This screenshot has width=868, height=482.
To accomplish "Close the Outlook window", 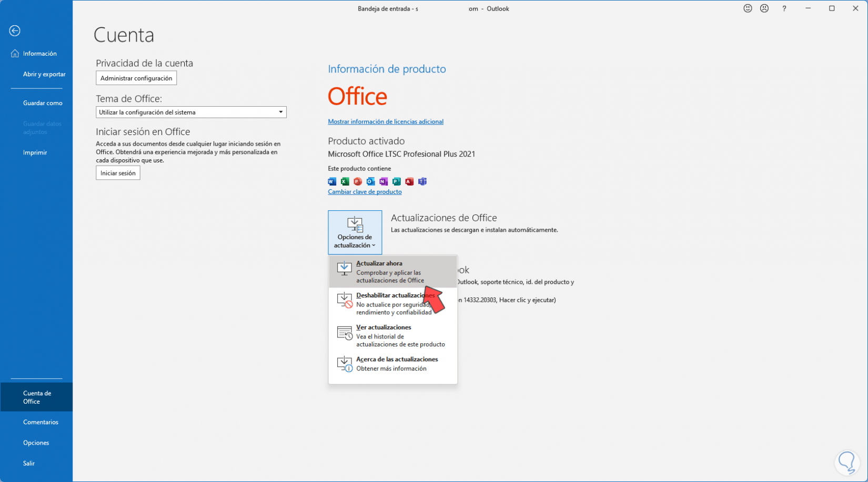I will (855, 8).
